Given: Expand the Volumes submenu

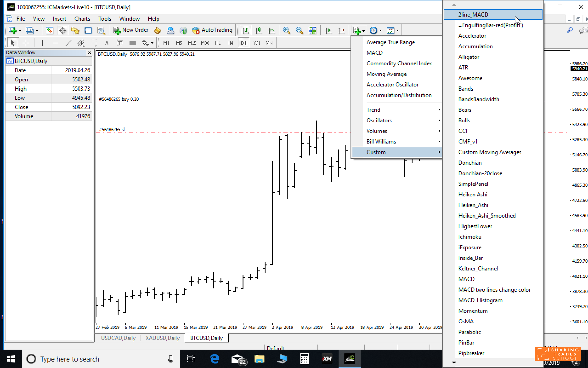Looking at the screenshot, I should [x=397, y=131].
